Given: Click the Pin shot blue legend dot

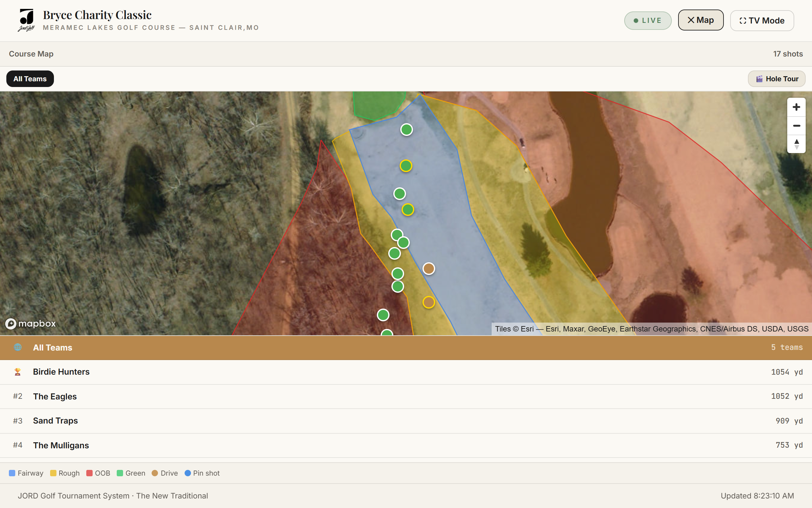Looking at the screenshot, I should click(x=187, y=473).
